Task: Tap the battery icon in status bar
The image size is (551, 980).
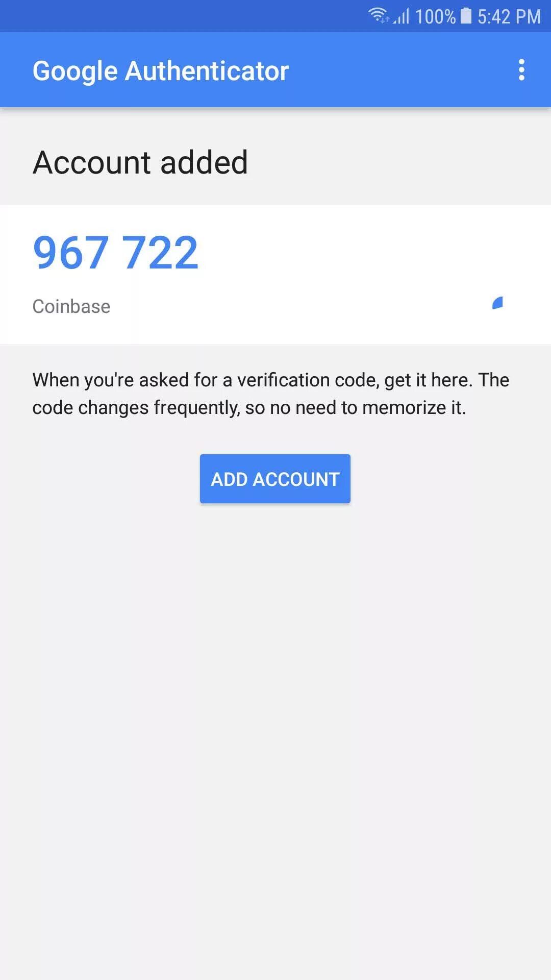Action: pyautogui.click(x=466, y=15)
